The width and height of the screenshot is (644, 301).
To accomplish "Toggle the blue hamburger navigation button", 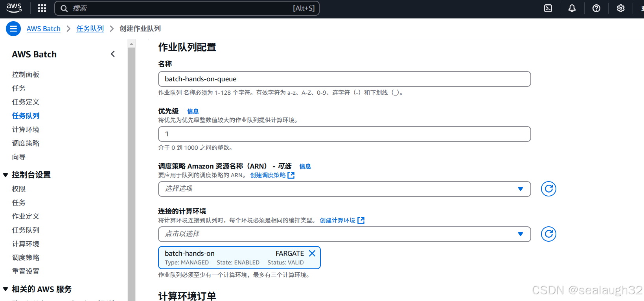I will pos(13,29).
